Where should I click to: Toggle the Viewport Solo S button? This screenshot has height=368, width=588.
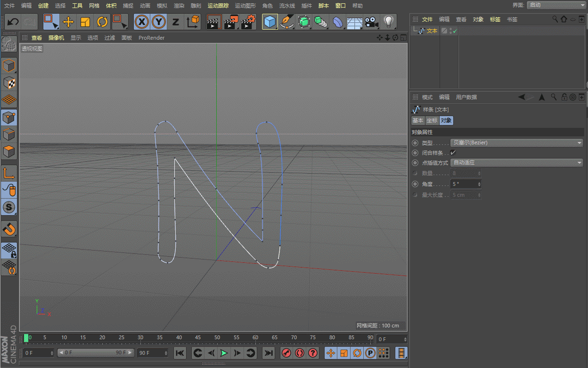coord(9,207)
